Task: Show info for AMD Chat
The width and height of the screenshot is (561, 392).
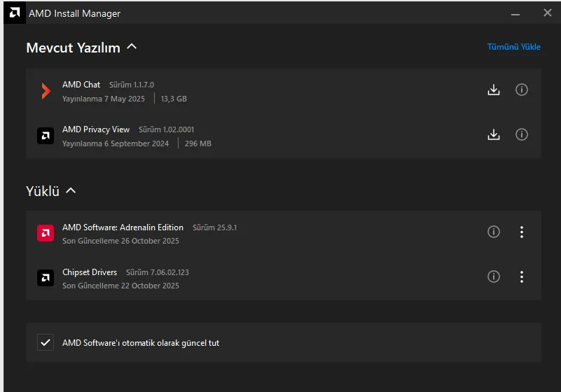Action: pyautogui.click(x=522, y=90)
